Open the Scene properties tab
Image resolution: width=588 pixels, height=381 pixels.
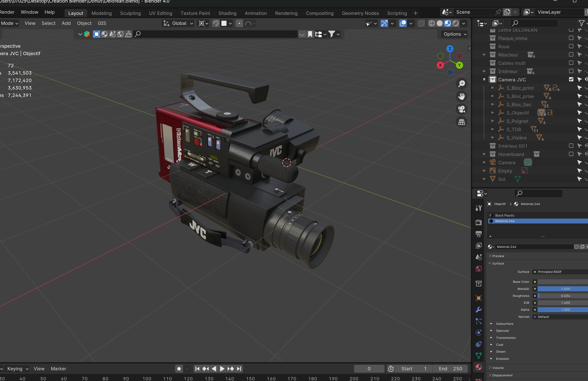pyautogui.click(x=479, y=257)
